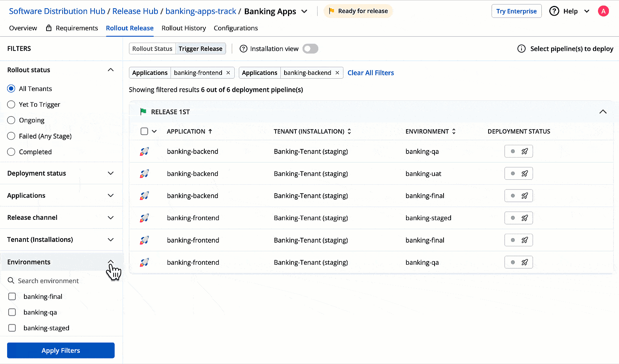Toggle the Installation view switch
Image resolution: width=619 pixels, height=364 pixels.
[310, 49]
